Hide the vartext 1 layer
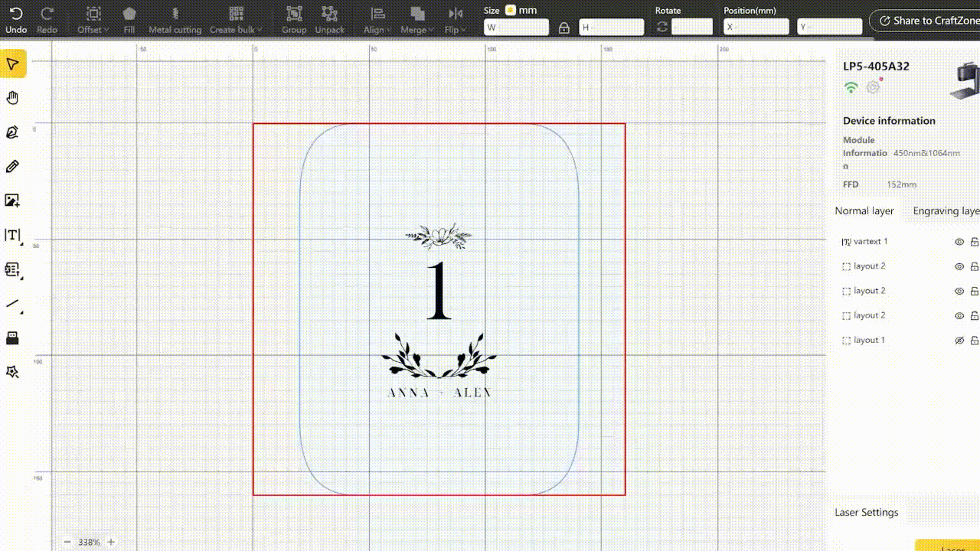 tap(959, 242)
